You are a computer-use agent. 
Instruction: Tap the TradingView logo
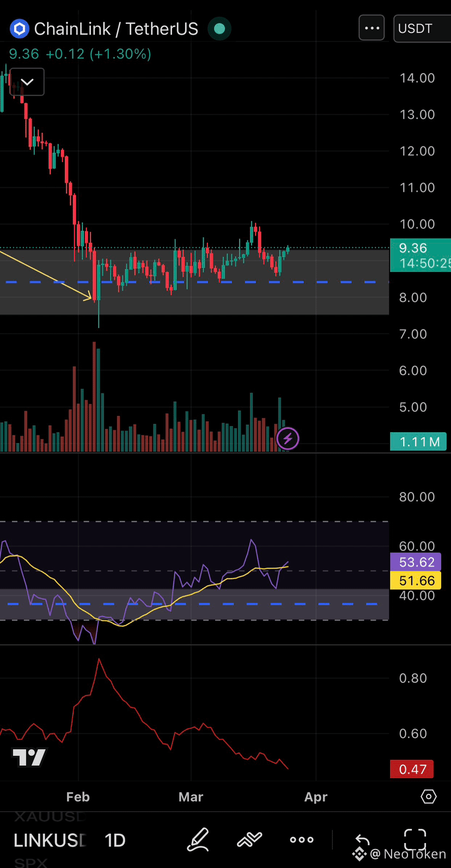coord(29,757)
